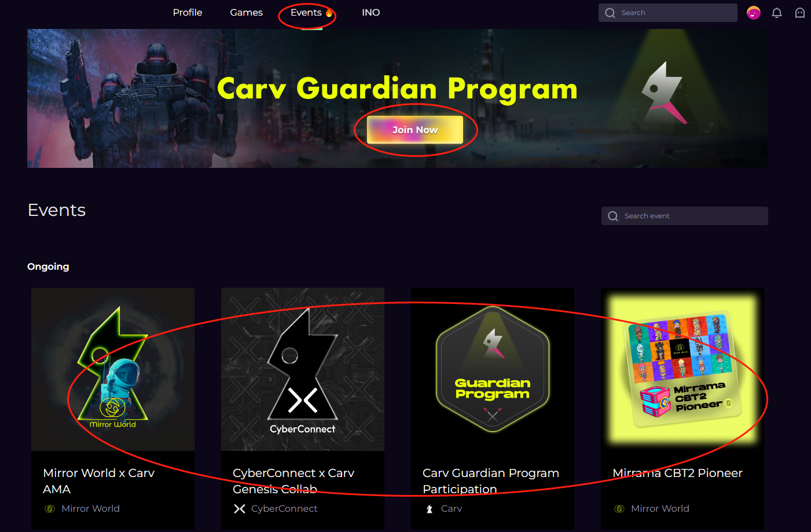The height and width of the screenshot is (532, 811).
Task: Click the Carv logo icon beside the Carv publisher name
Action: click(x=430, y=509)
